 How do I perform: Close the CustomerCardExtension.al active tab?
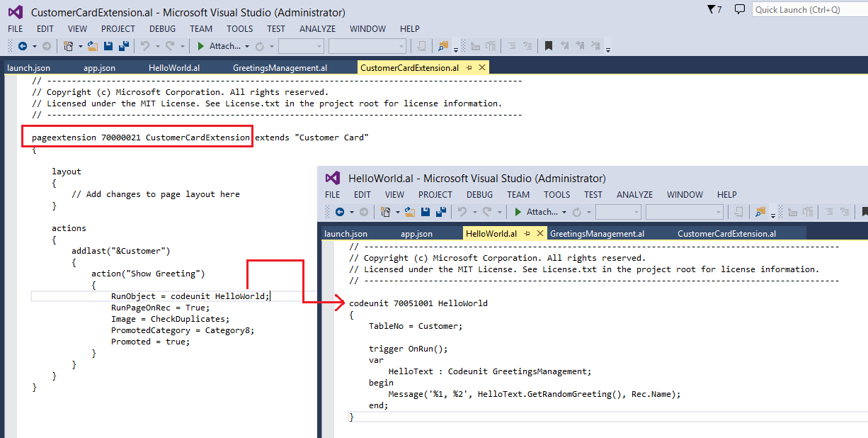click(482, 68)
